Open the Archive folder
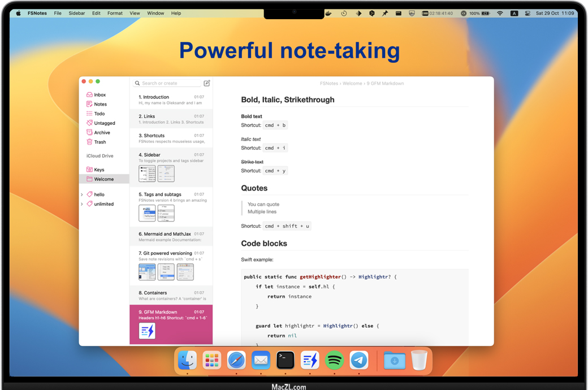This screenshot has height=390, width=588. coord(102,133)
